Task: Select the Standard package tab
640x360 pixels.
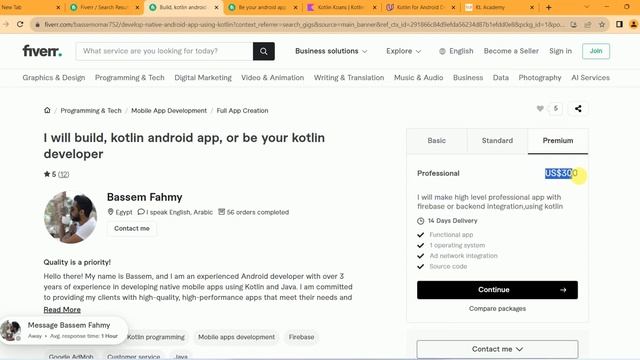Action: tap(497, 141)
